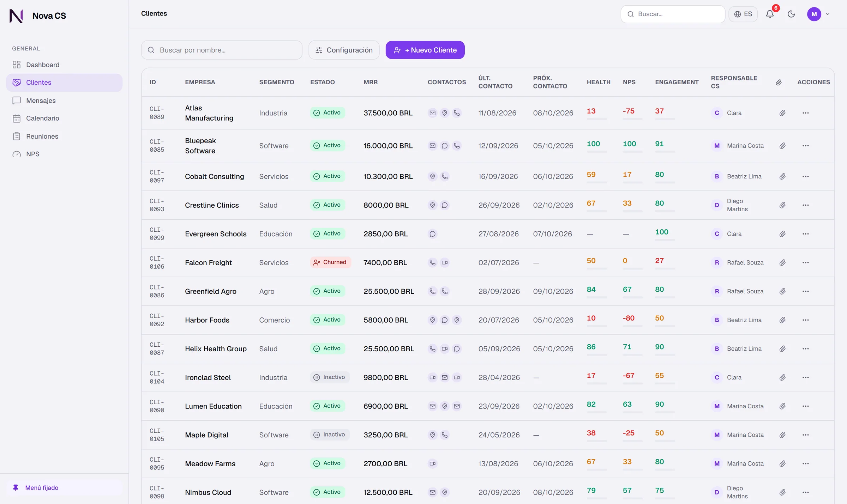Go to Dashboard in sidebar

click(x=64, y=65)
